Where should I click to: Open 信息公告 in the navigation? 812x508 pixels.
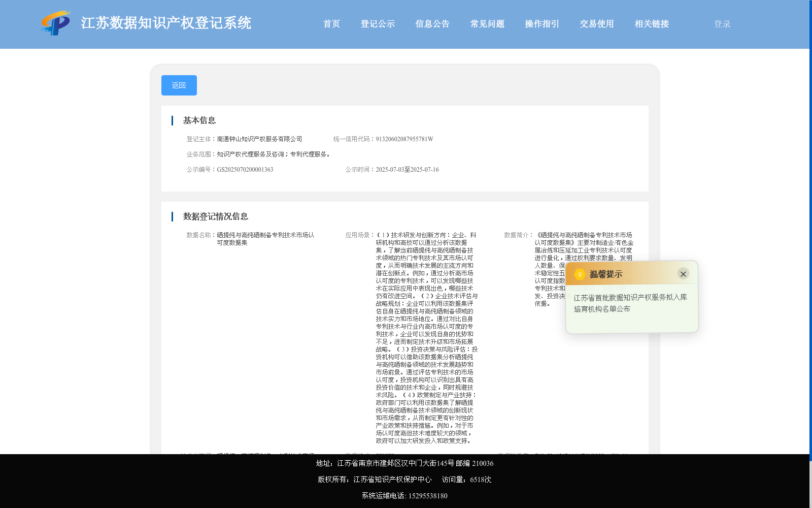[432, 24]
